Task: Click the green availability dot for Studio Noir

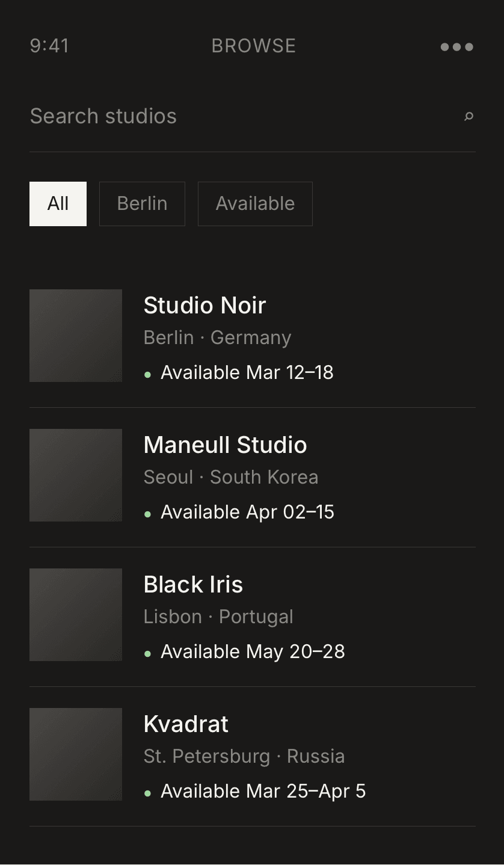Action: point(148,374)
